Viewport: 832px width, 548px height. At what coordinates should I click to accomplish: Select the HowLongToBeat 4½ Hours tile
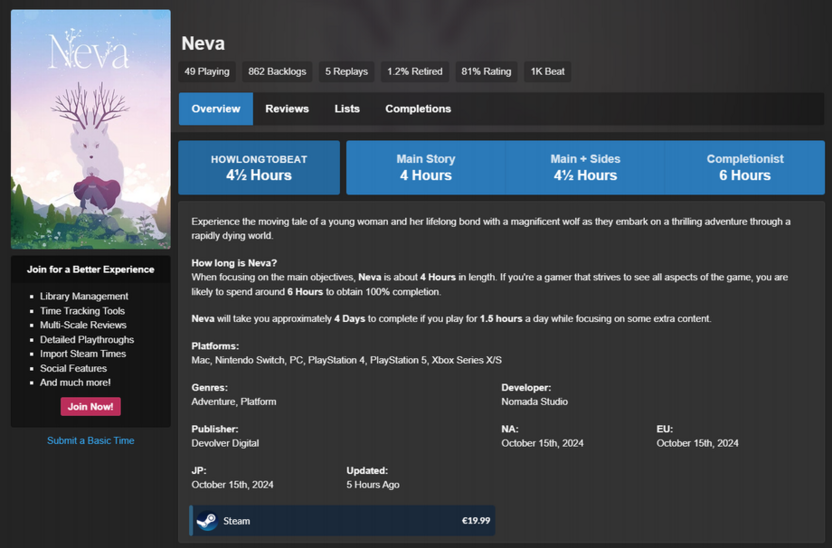259,168
